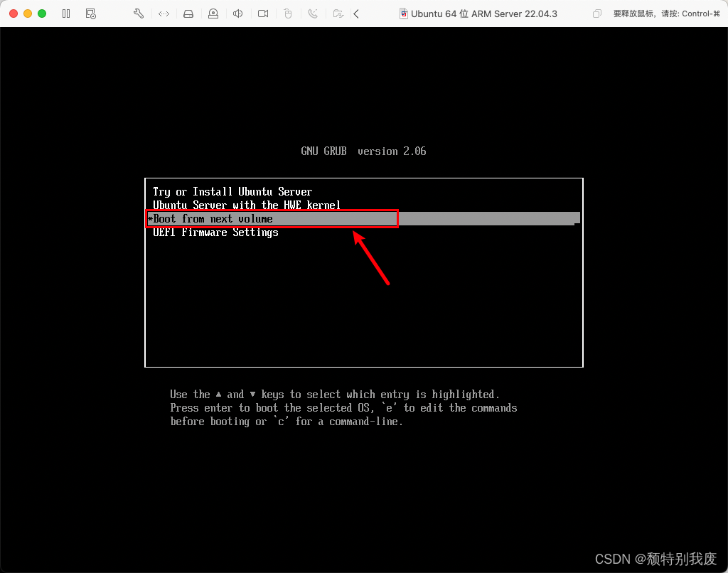Click the window title Ubuntu 64 ARM Server
This screenshot has height=573, width=728.
(x=483, y=14)
